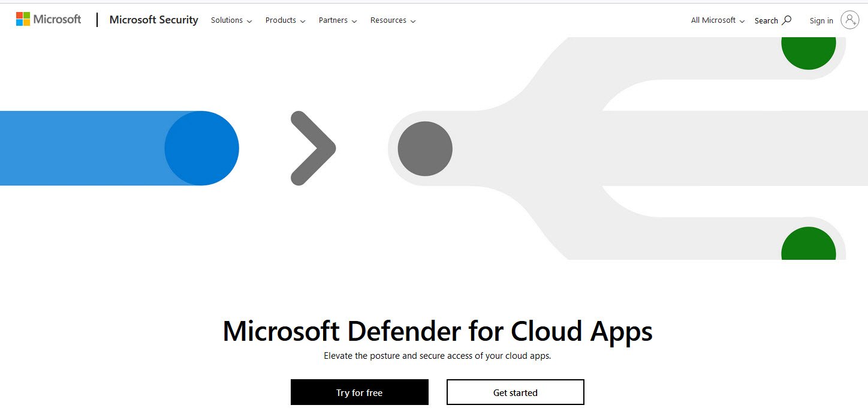868x414 pixels.
Task: Expand the Products menu
Action: (x=285, y=20)
